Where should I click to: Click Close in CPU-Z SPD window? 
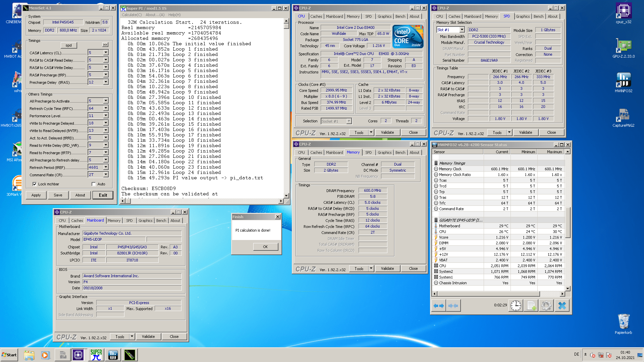click(551, 132)
